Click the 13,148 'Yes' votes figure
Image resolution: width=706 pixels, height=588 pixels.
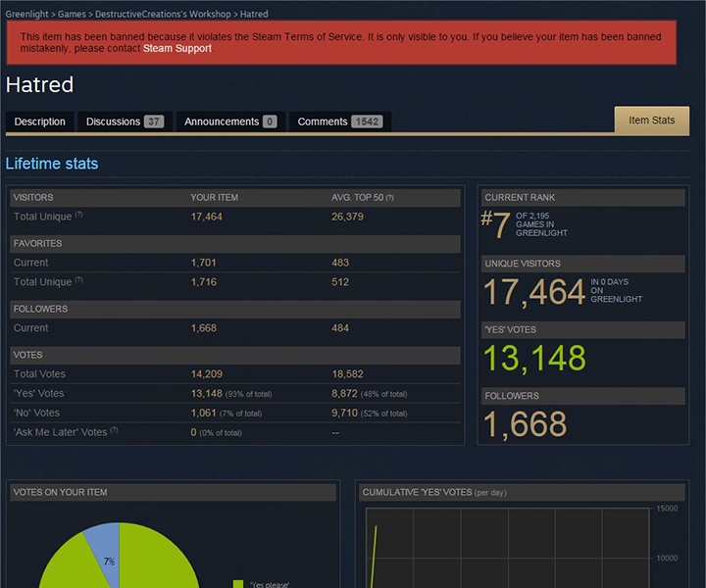pyautogui.click(x=535, y=359)
